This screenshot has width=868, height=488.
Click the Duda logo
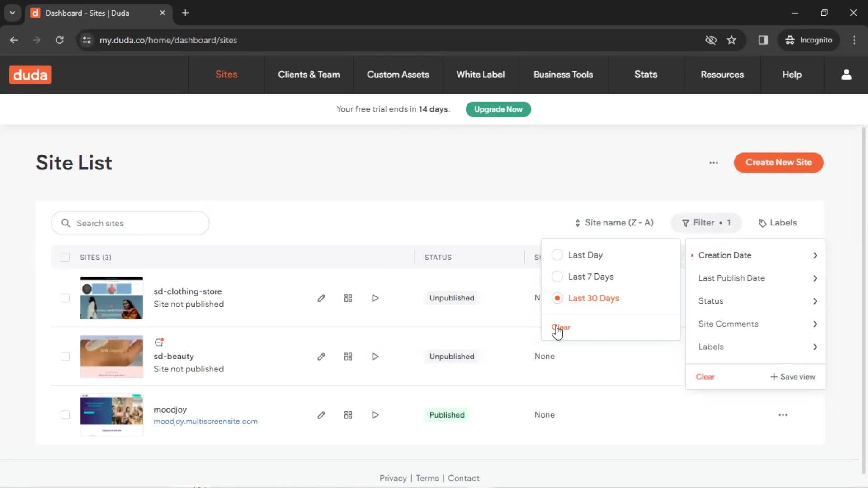coord(30,75)
